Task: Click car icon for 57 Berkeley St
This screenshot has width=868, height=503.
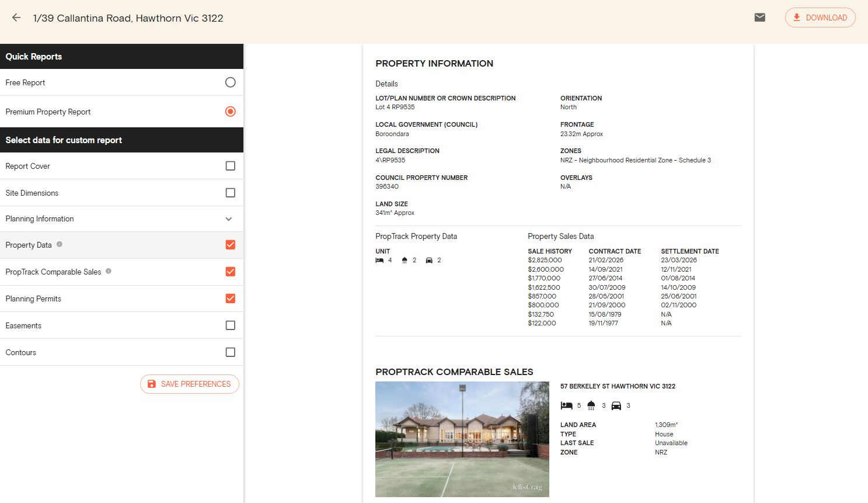Action: [x=616, y=405]
